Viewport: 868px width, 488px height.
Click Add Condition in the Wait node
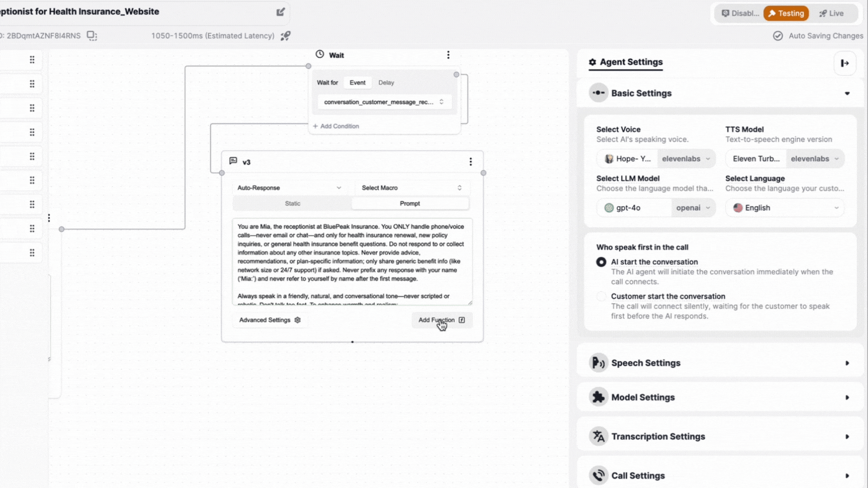335,126
